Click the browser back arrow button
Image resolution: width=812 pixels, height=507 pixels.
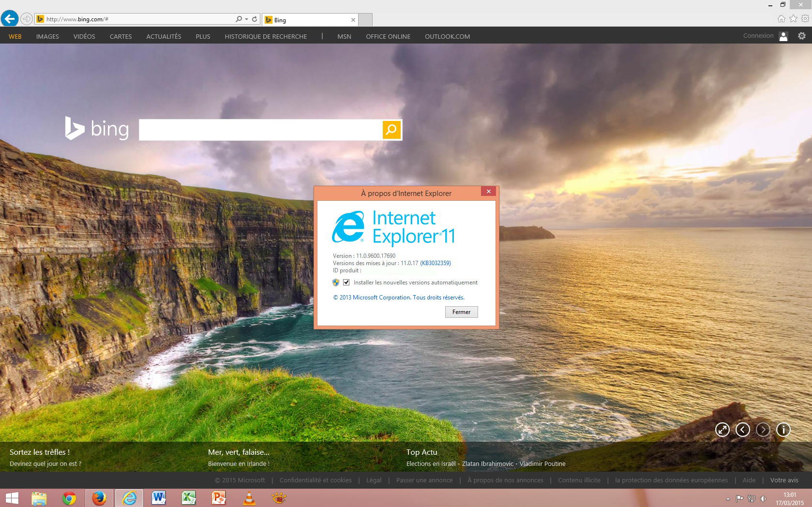click(10, 19)
